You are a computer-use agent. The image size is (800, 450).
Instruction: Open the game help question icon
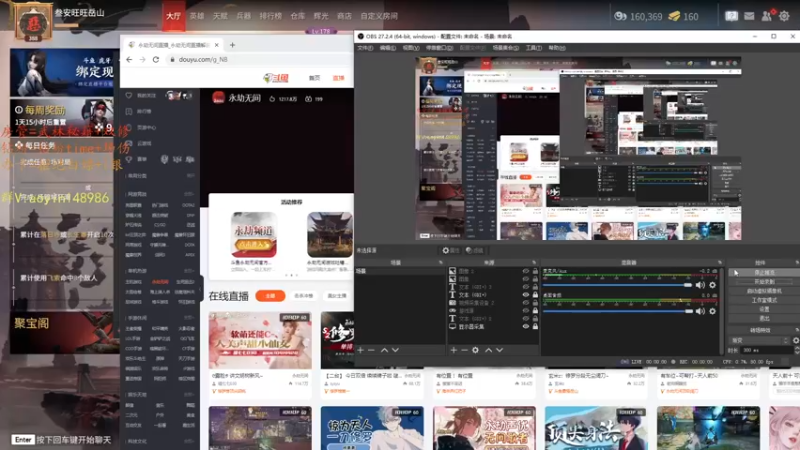pos(731,16)
